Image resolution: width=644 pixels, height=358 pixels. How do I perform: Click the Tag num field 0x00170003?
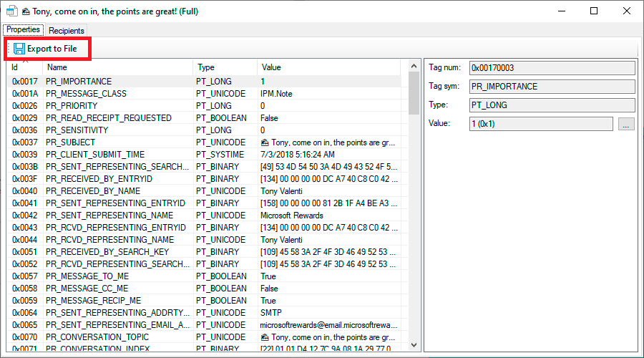[552, 68]
